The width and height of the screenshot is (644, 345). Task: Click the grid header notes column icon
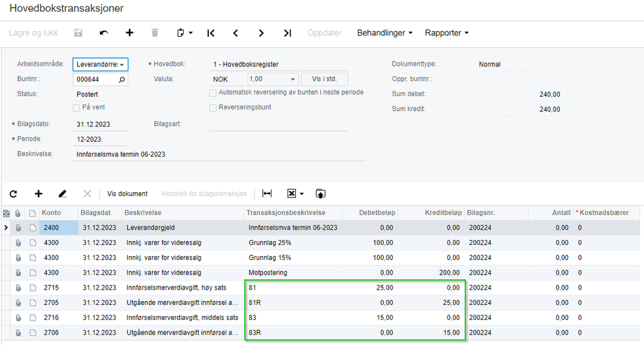(x=32, y=213)
